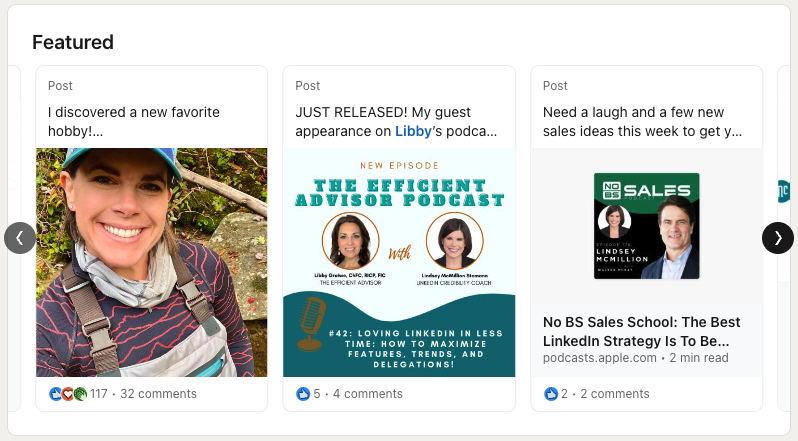Click the previous carousel arrow button
This screenshot has width=798, height=441.
click(x=20, y=237)
